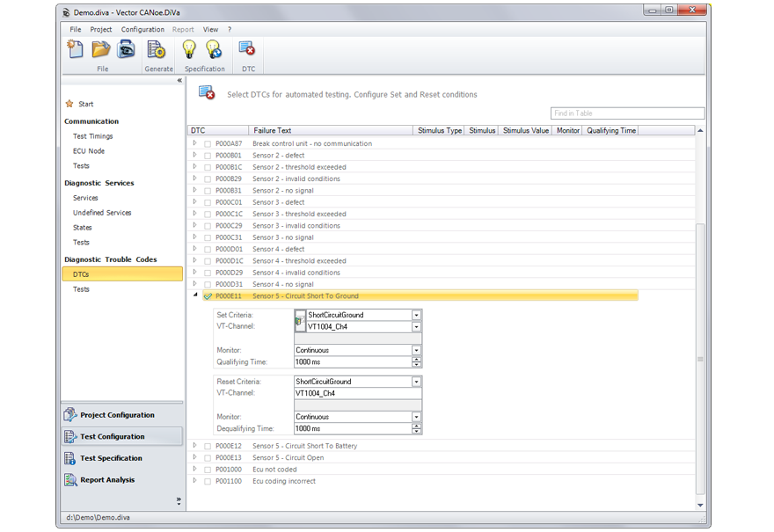Click the first Specification lightbulb icon

tap(189, 49)
